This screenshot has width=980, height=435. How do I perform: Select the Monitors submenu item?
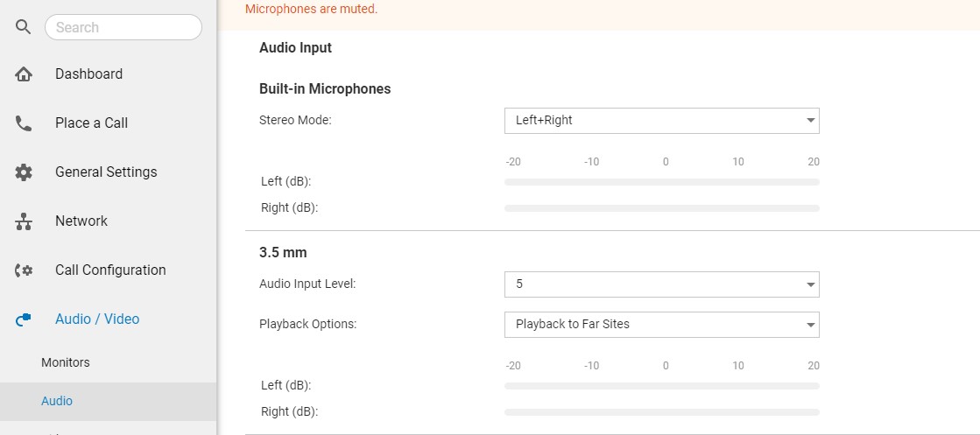(x=66, y=362)
